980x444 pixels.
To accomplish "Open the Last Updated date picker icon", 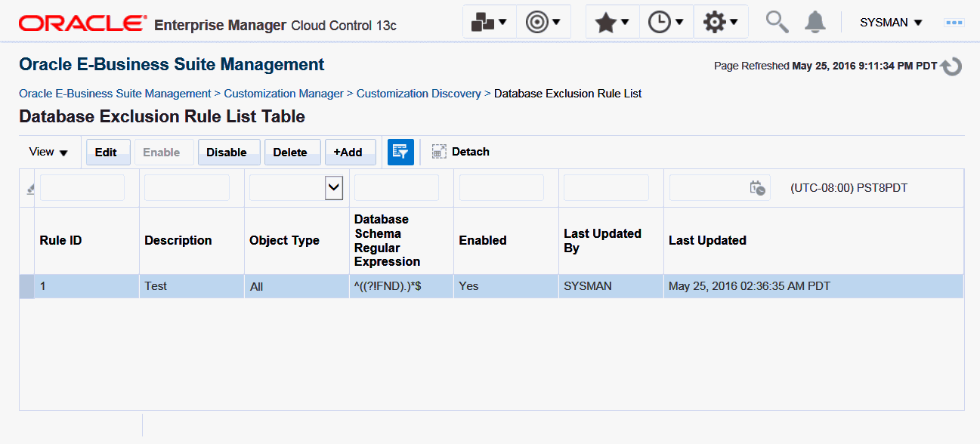I will 757,188.
